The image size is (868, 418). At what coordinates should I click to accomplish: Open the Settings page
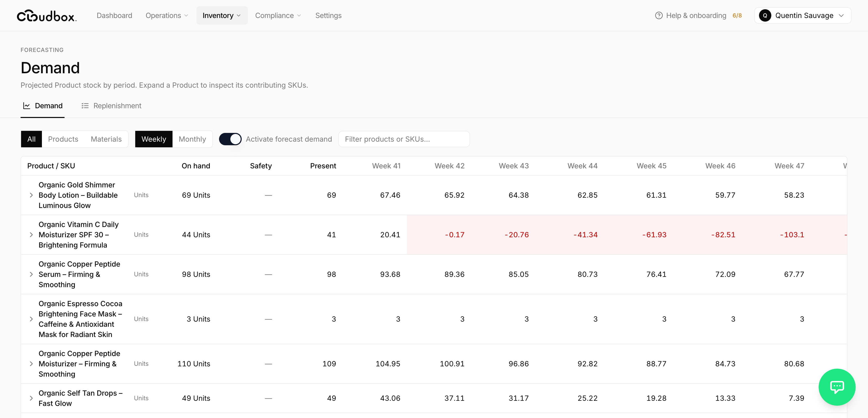(x=328, y=15)
